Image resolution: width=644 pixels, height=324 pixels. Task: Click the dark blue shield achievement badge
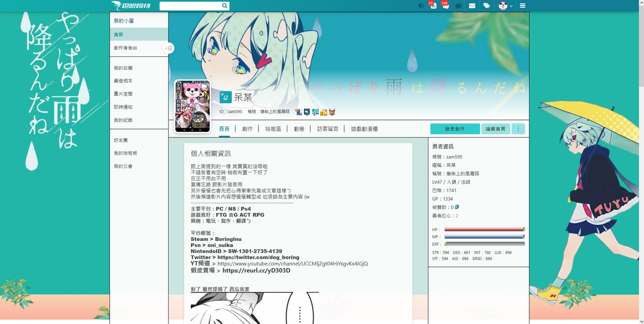point(306,112)
